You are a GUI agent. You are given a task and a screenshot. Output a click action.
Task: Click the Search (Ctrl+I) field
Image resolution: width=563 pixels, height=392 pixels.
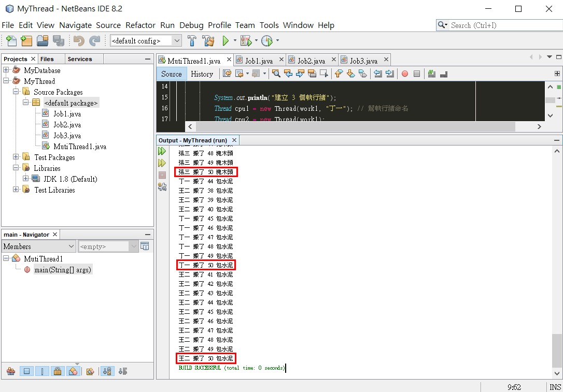(499, 25)
